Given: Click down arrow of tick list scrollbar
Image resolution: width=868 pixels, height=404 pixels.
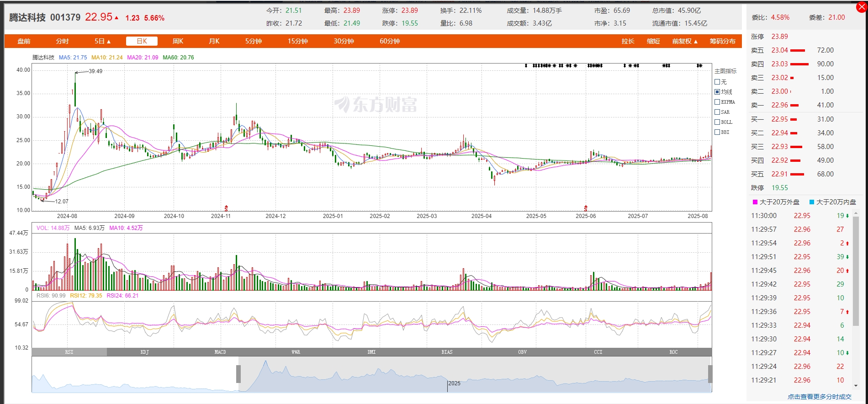Looking at the screenshot, I should point(856,386).
